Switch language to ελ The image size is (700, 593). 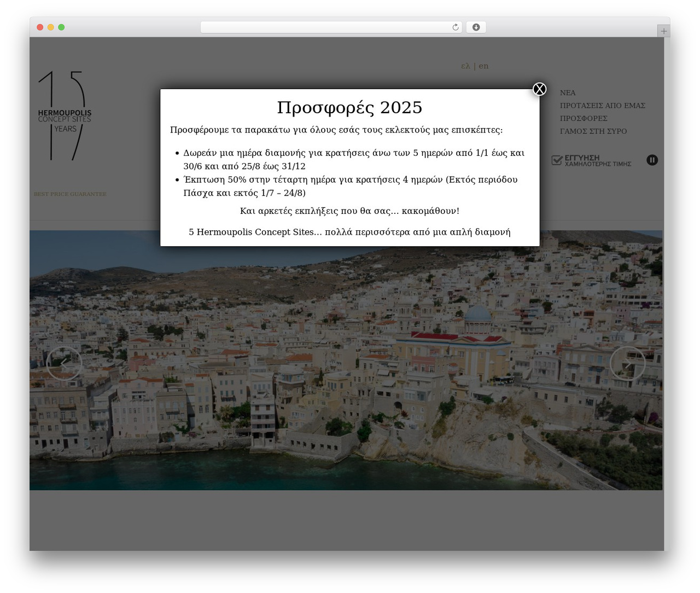tap(465, 66)
